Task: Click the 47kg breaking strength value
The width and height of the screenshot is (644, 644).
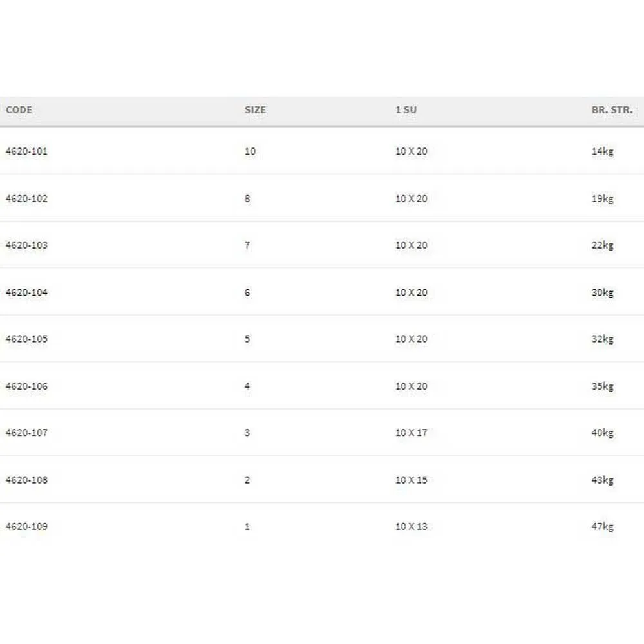Action: point(603,527)
